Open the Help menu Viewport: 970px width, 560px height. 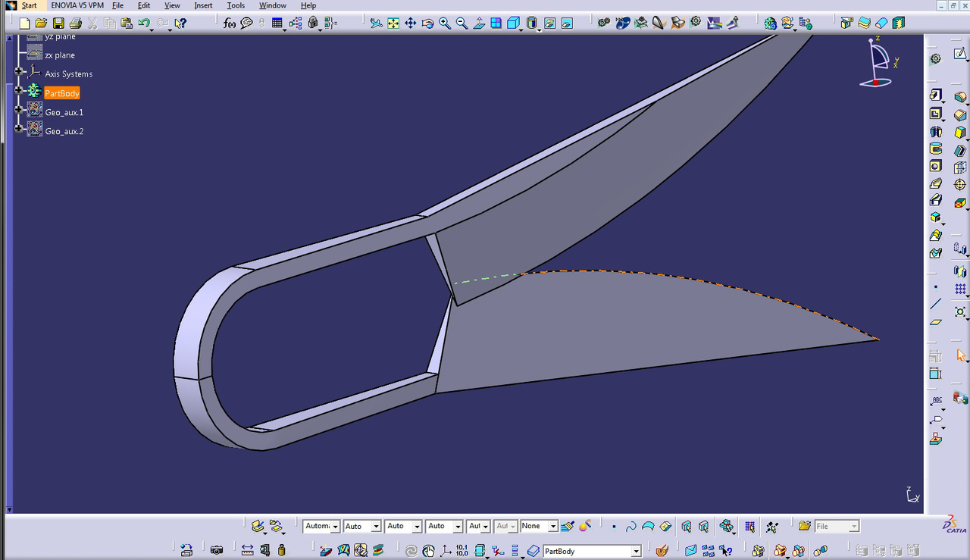tap(308, 5)
